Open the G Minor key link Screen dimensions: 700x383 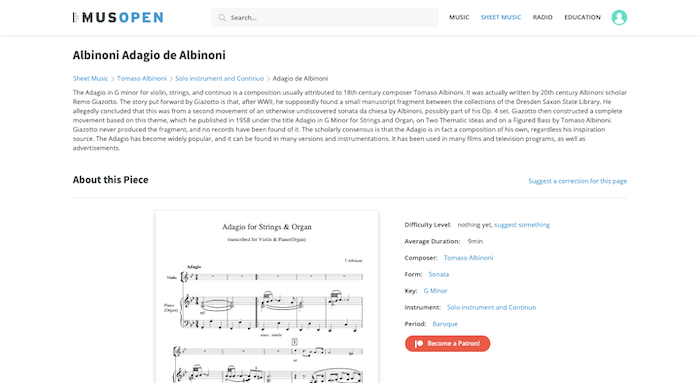[435, 291]
